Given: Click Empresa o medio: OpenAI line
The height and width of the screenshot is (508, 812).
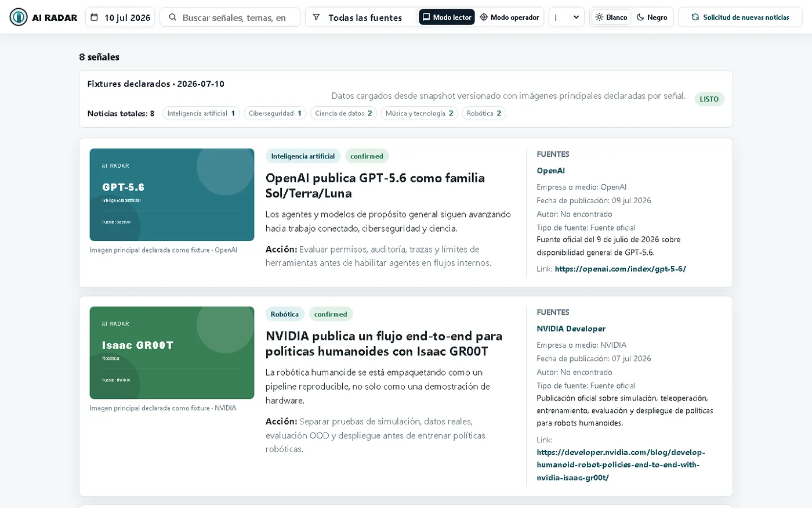Looking at the screenshot, I should coord(581,187).
